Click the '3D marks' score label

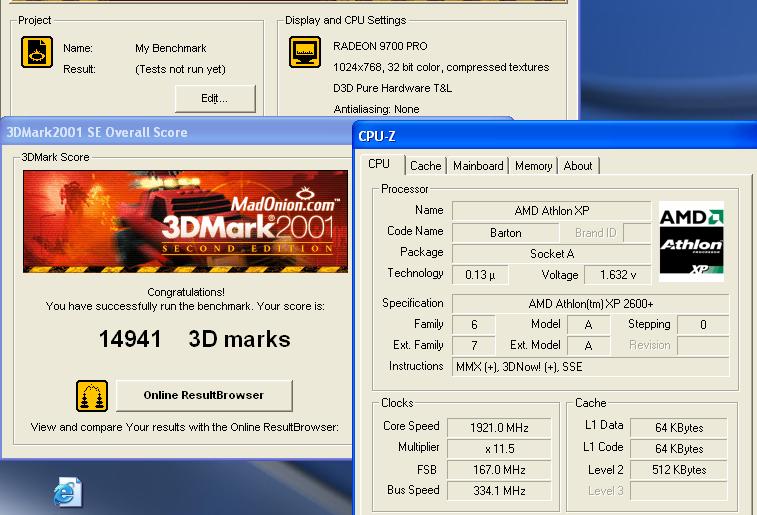(239, 339)
